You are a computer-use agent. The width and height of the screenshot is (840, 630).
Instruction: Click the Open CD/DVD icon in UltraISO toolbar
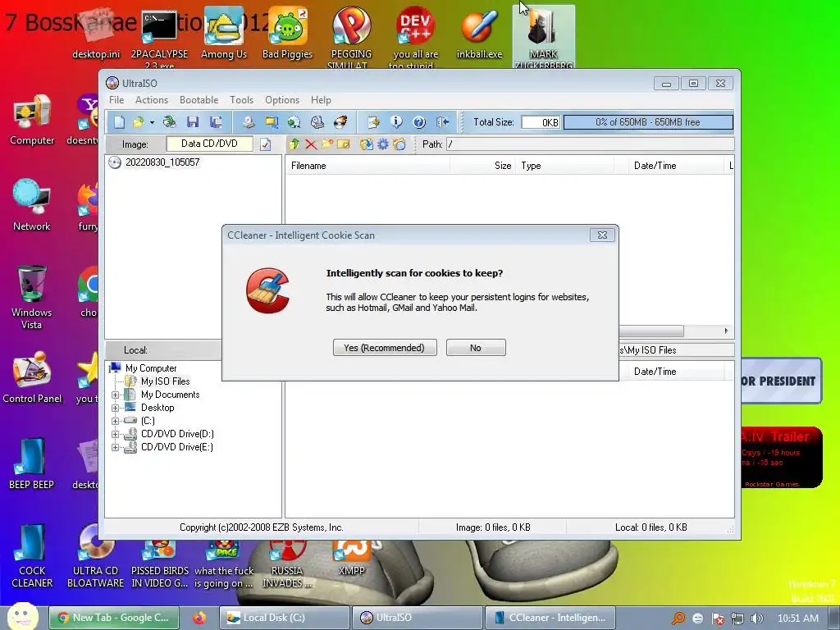(x=169, y=122)
